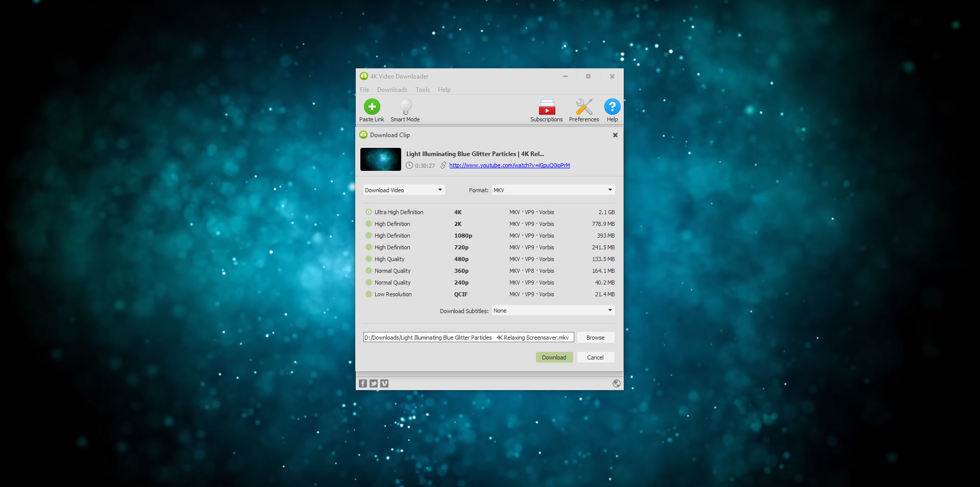Minimize the 4K Video Downloader window

click(x=565, y=76)
